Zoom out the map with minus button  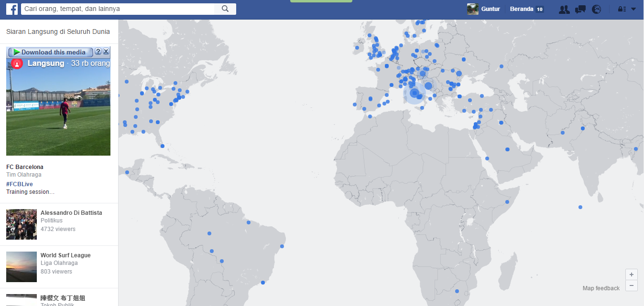click(x=632, y=286)
